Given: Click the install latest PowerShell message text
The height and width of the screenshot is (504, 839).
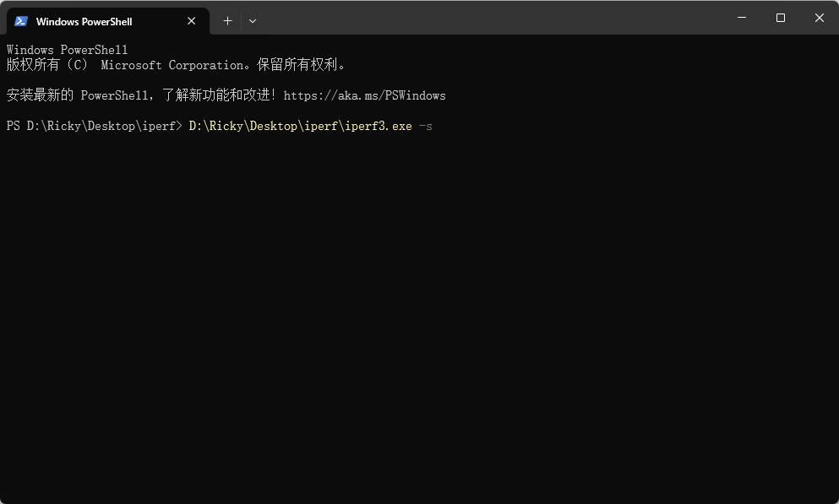Looking at the screenshot, I should pos(139,95).
